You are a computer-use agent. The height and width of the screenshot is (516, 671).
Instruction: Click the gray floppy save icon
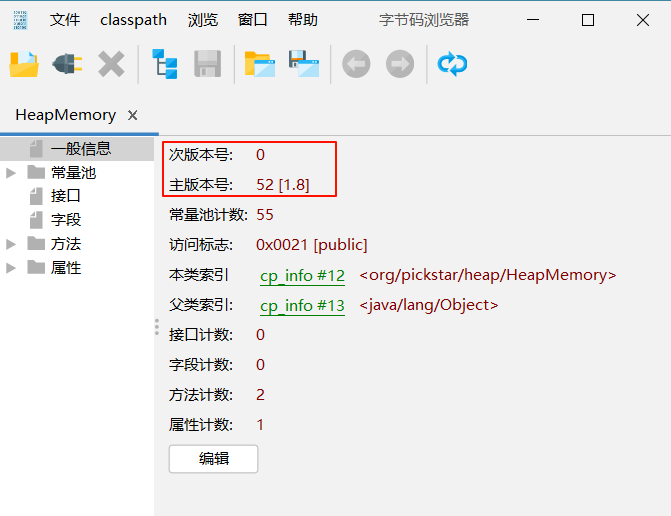(208, 64)
